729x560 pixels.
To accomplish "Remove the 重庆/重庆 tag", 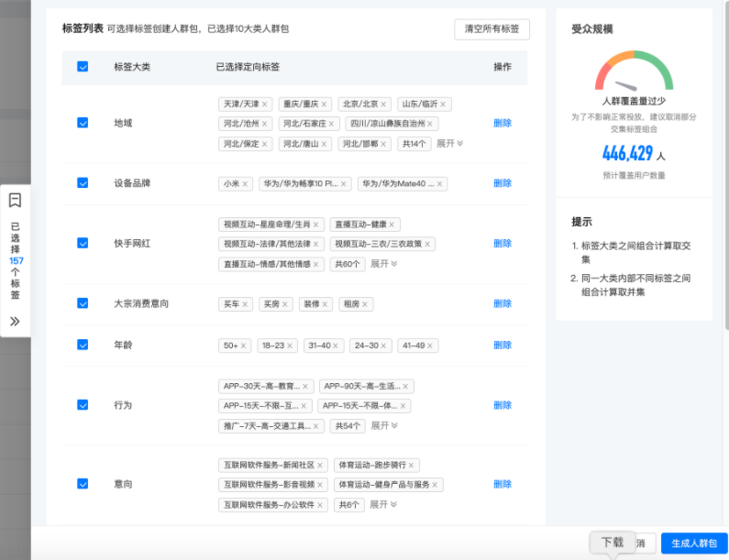I will pyautogui.click(x=324, y=104).
